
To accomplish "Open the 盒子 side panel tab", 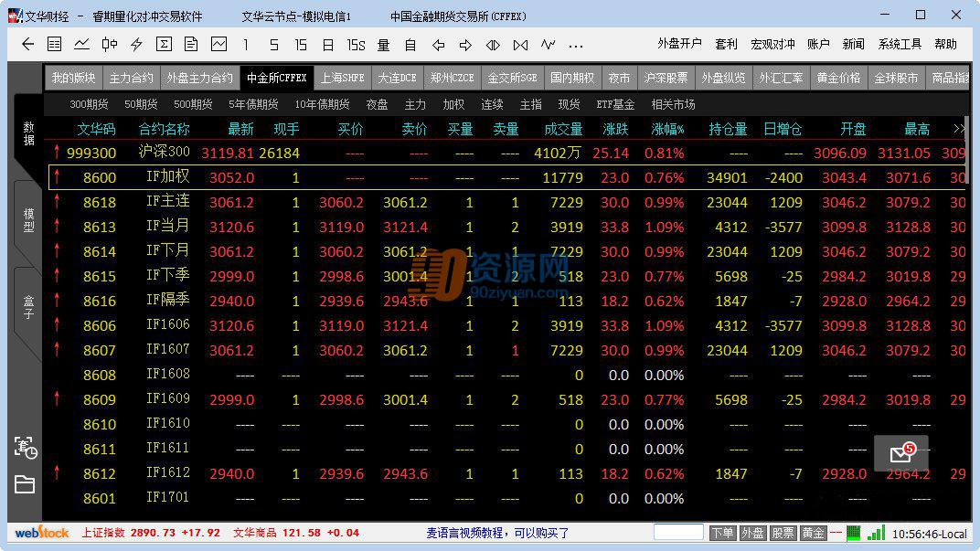I will pos(28,307).
